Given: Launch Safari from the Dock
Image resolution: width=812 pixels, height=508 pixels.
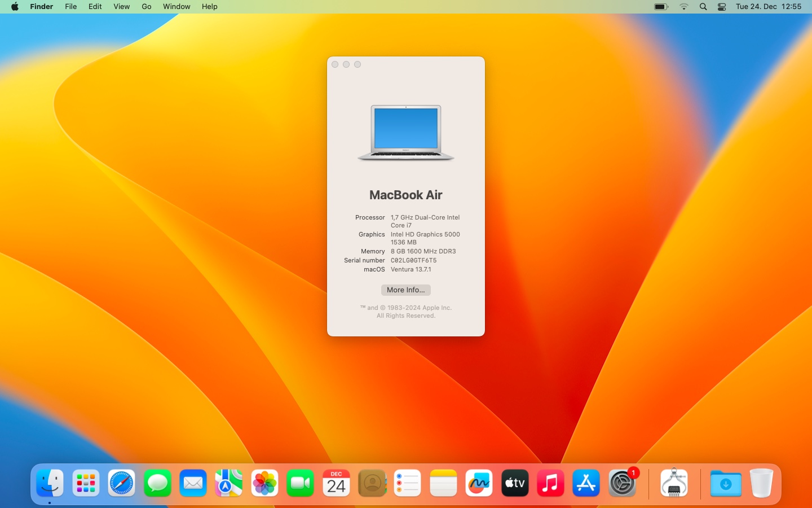Looking at the screenshot, I should [x=121, y=483].
